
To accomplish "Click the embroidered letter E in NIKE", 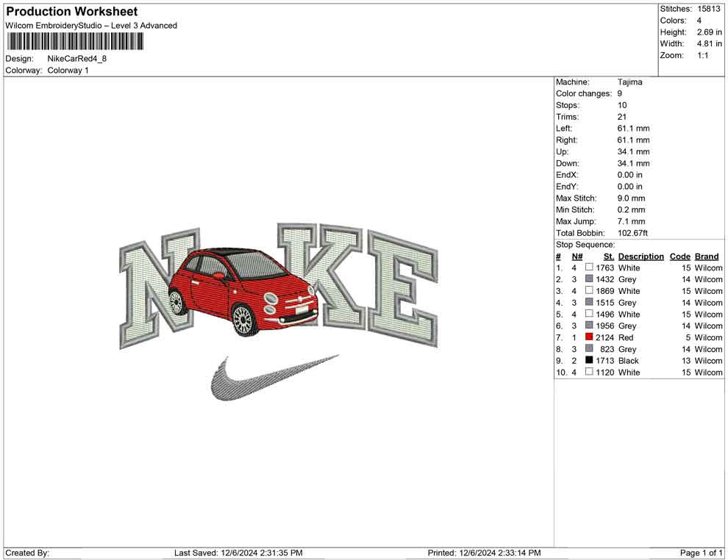I will pyautogui.click(x=403, y=289).
